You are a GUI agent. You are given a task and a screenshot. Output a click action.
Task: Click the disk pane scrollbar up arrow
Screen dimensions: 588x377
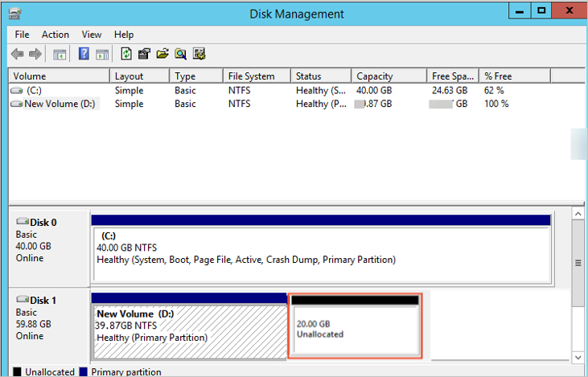578,214
